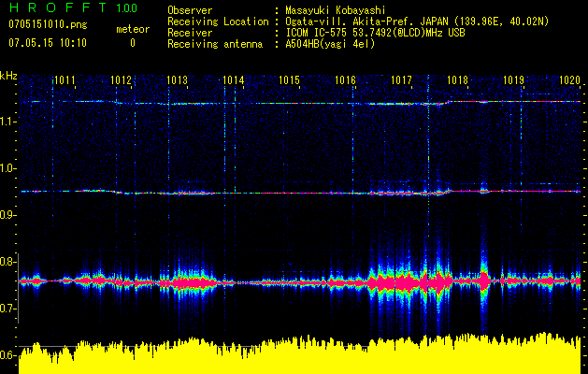Click the 0.6 kHz axis label
Viewport: 588px width, 374px height.
[8, 355]
